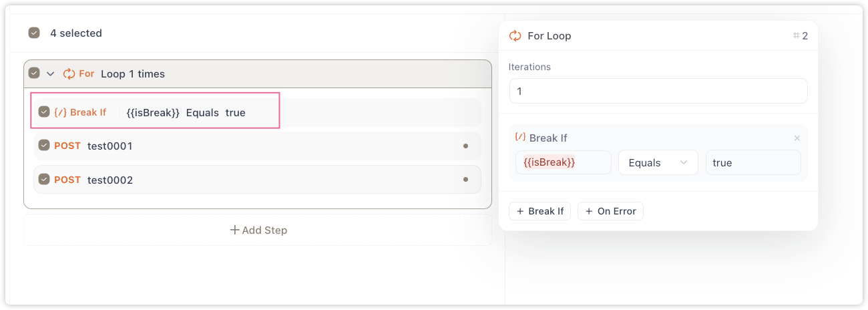Click the status dot on test0001
Screen dimensions: 868x310
pyautogui.click(x=465, y=146)
